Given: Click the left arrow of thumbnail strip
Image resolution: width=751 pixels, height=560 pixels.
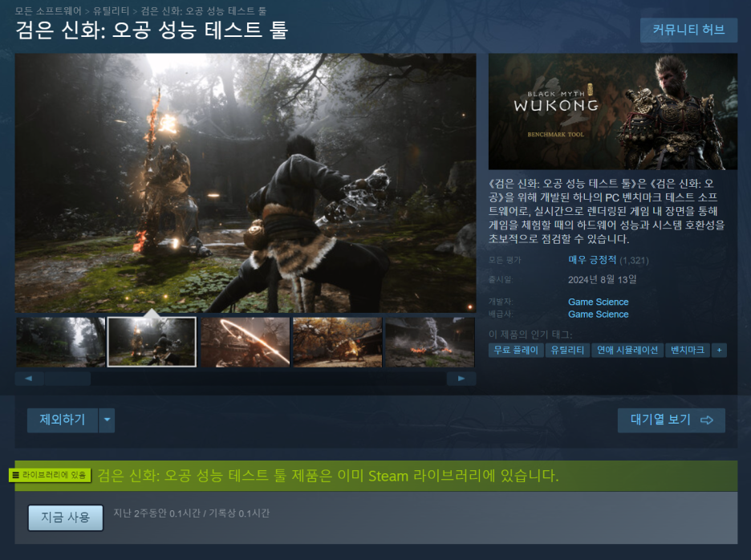Looking at the screenshot, I should 29,379.
